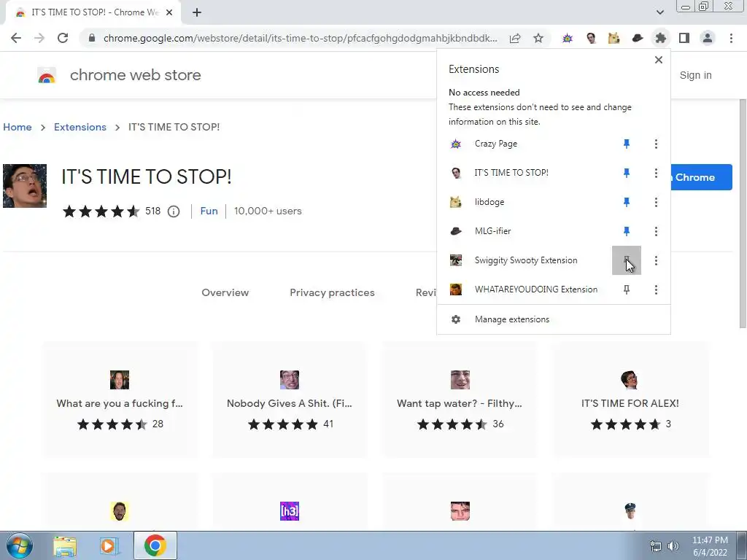
Task: Open more actions for Crazy Page
Action: 656,144
